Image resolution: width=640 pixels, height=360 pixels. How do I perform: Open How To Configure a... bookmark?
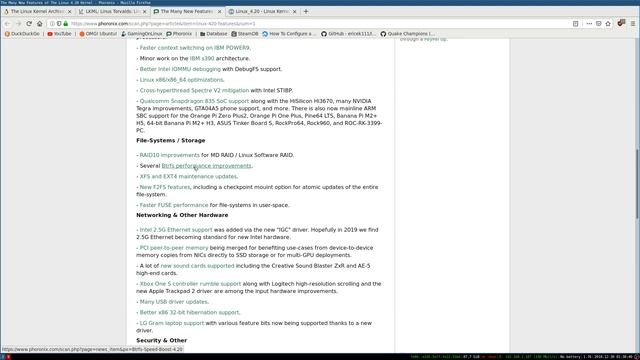[289, 34]
